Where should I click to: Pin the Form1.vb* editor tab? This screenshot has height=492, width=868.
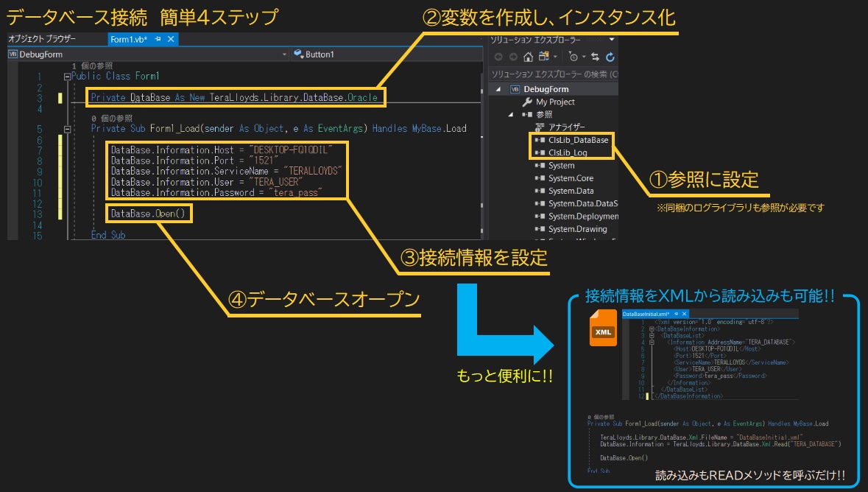tap(158, 39)
